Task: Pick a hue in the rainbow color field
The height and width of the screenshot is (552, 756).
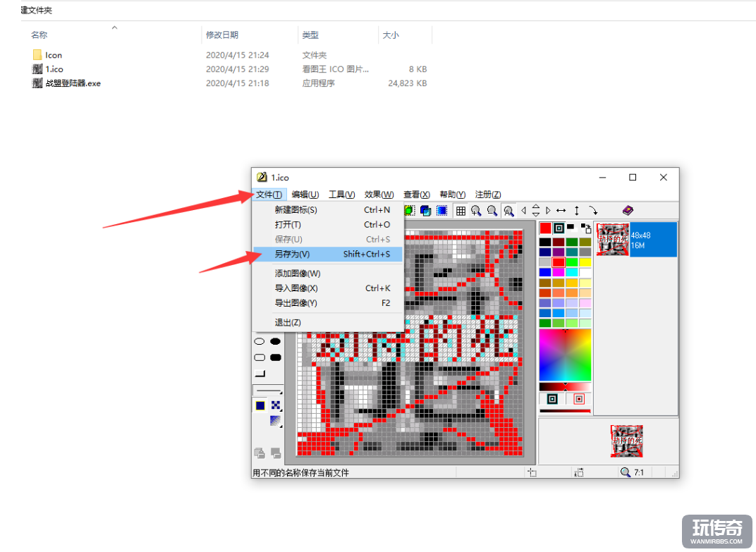Action: point(565,355)
